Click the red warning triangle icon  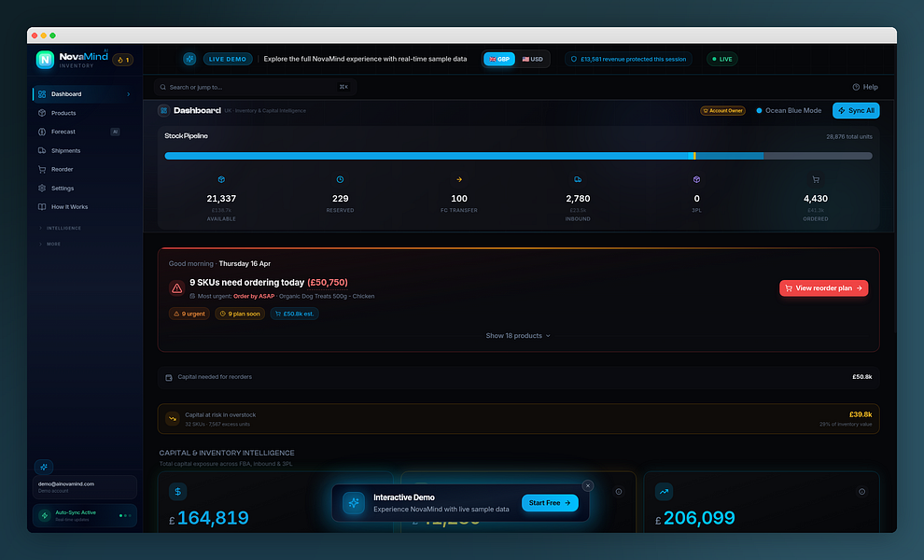click(x=176, y=288)
